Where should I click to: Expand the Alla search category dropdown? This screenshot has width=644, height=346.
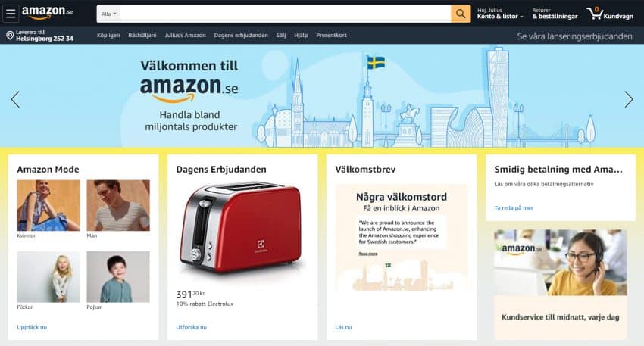pyautogui.click(x=108, y=14)
